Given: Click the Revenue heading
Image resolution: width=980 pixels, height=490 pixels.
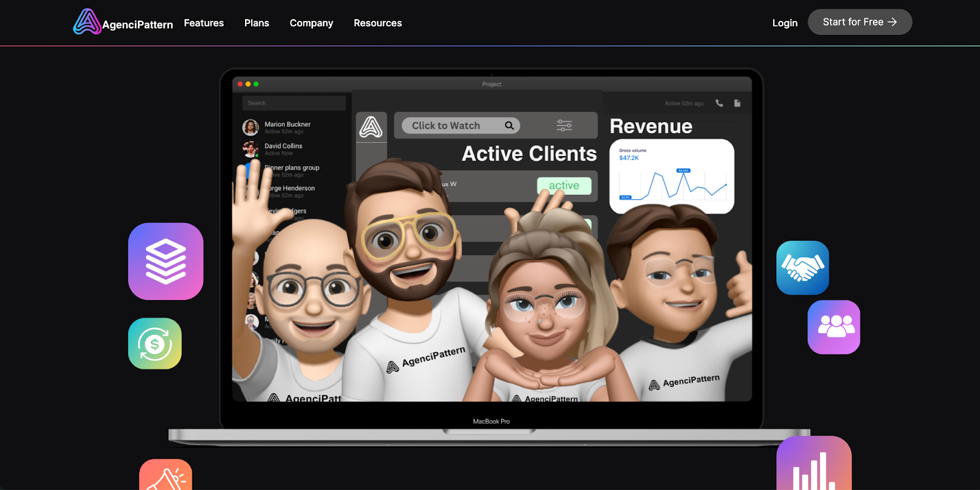Looking at the screenshot, I should [651, 126].
